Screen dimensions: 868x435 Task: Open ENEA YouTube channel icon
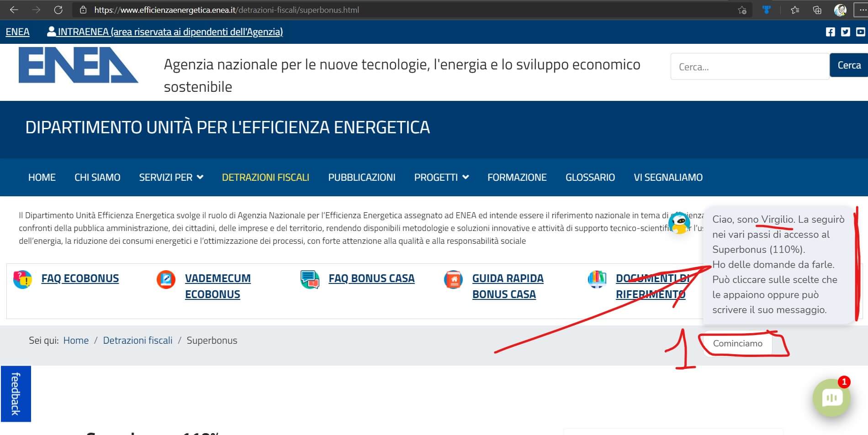pyautogui.click(x=860, y=32)
